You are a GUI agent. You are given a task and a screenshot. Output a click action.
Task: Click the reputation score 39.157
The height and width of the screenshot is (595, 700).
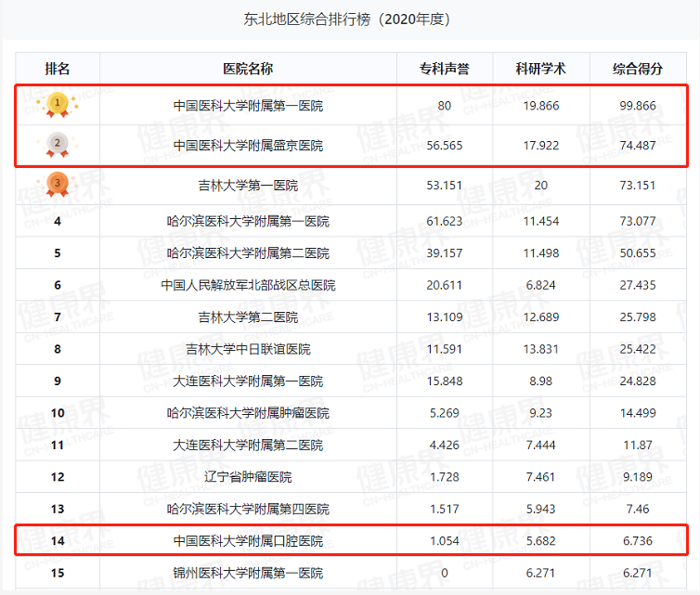[444, 253]
